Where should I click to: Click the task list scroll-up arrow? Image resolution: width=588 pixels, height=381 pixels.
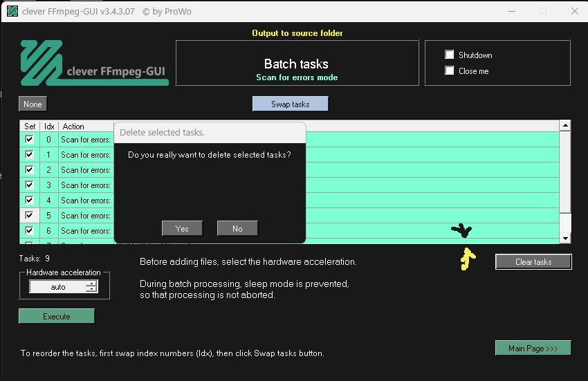(x=565, y=125)
